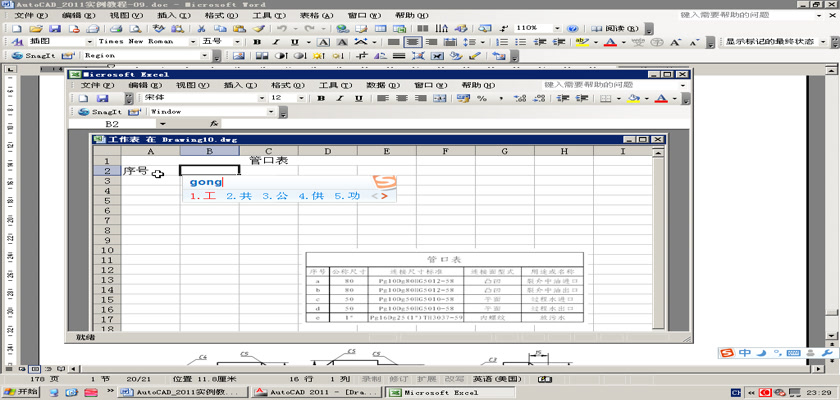Click Word's SnagIt capture button
Screen dimensions: 840x400
33,56
